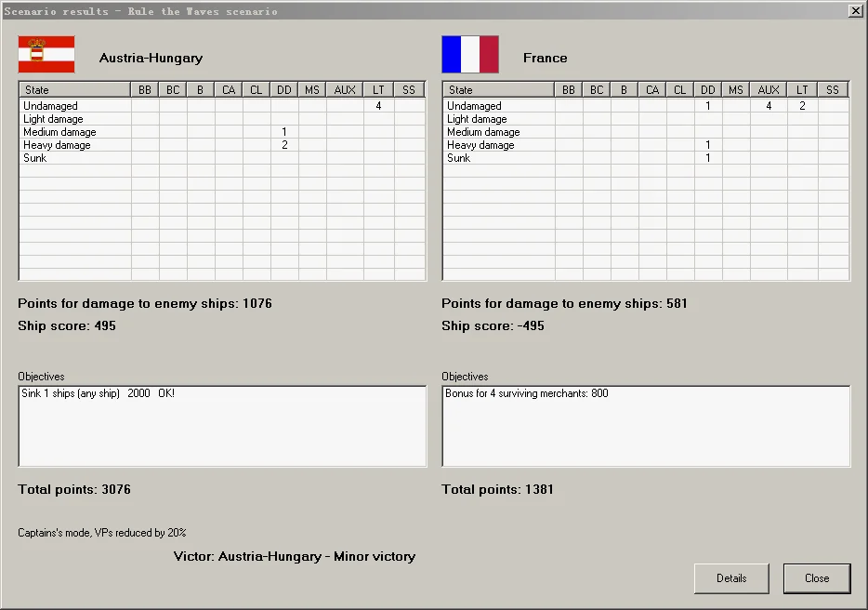Click the France Objectives label
Viewport: 868px width, 610px height.
[465, 377]
